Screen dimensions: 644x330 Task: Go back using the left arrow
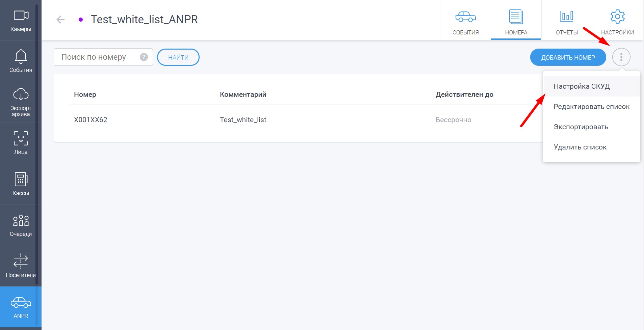pyautogui.click(x=60, y=20)
